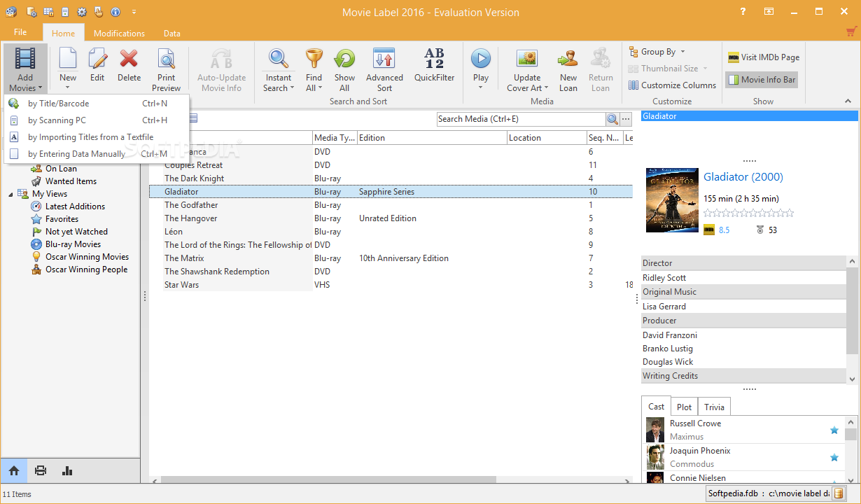Choose Add by Scanning PC
The width and height of the screenshot is (861, 504).
point(97,120)
